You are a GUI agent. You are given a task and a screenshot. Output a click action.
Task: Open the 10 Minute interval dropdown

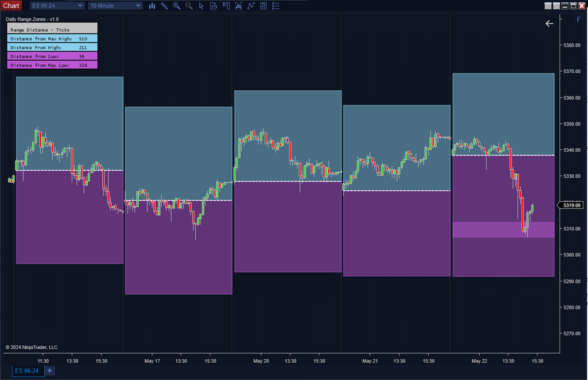point(115,5)
